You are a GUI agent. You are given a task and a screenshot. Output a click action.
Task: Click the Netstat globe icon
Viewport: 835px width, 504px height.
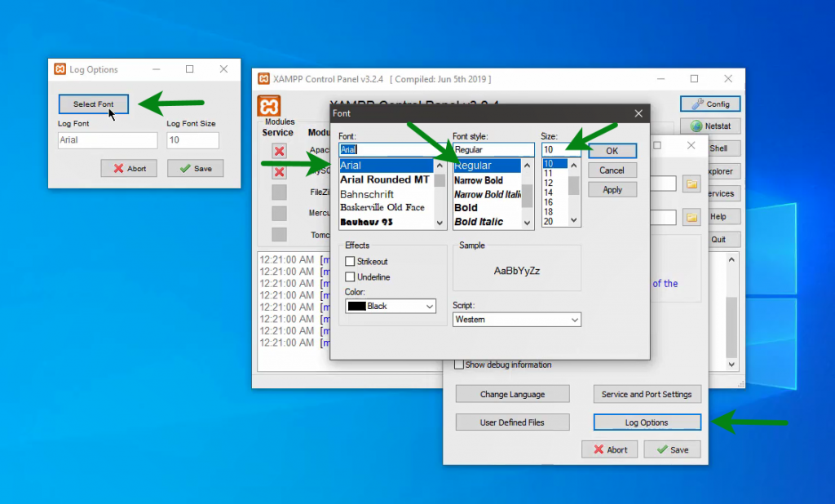696,126
